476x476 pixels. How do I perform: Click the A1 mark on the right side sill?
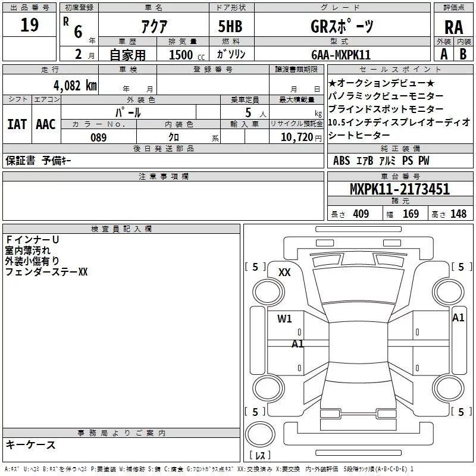click(458, 318)
